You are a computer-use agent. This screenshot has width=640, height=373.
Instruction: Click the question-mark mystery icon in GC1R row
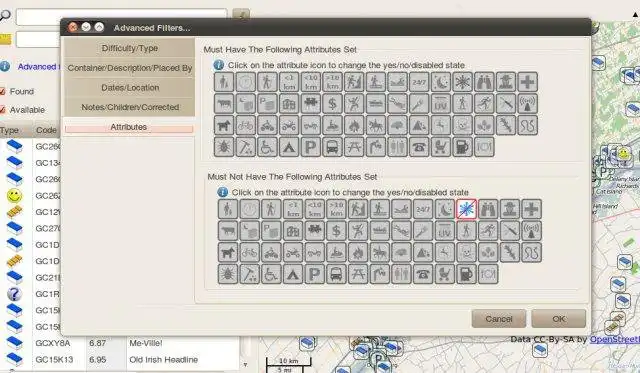(14, 294)
